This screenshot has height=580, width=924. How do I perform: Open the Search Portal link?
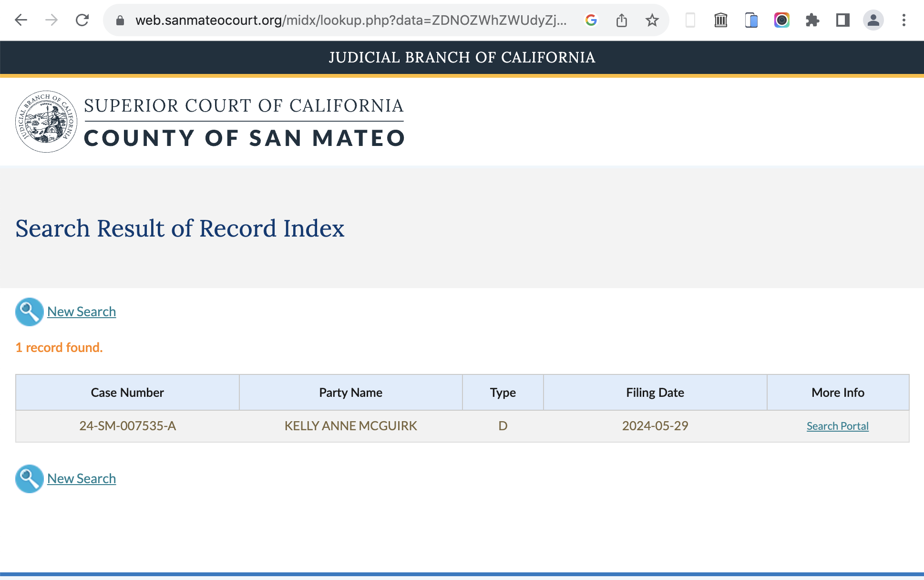coord(837,426)
